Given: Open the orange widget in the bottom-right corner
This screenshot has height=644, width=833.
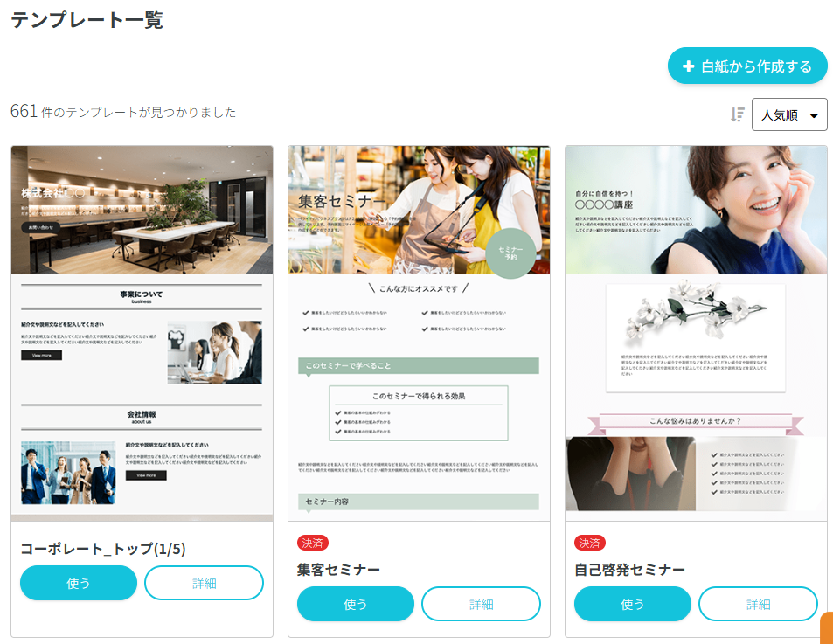Looking at the screenshot, I should [826, 629].
